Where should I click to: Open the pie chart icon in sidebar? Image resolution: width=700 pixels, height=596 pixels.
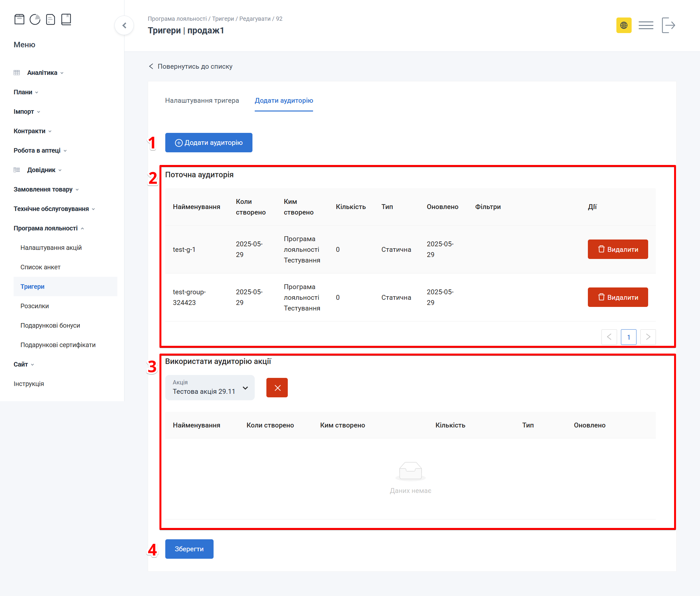35,19
